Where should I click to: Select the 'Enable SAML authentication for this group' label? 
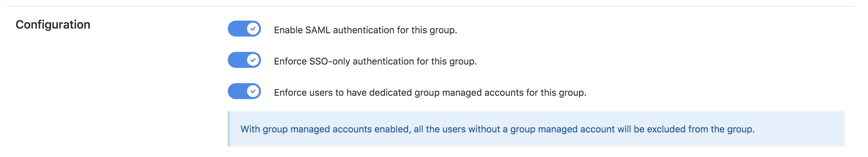365,30
